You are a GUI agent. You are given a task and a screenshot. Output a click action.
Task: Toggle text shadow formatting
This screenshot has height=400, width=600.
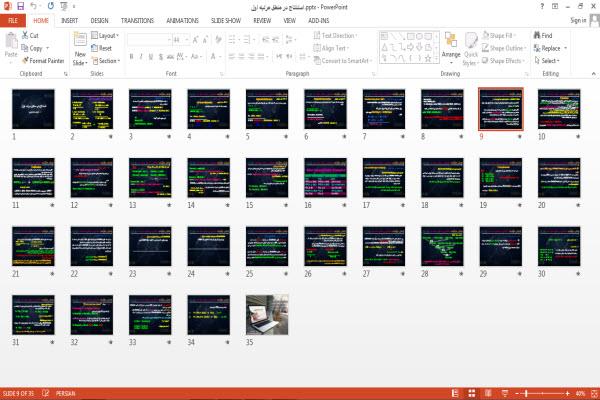(x=161, y=57)
